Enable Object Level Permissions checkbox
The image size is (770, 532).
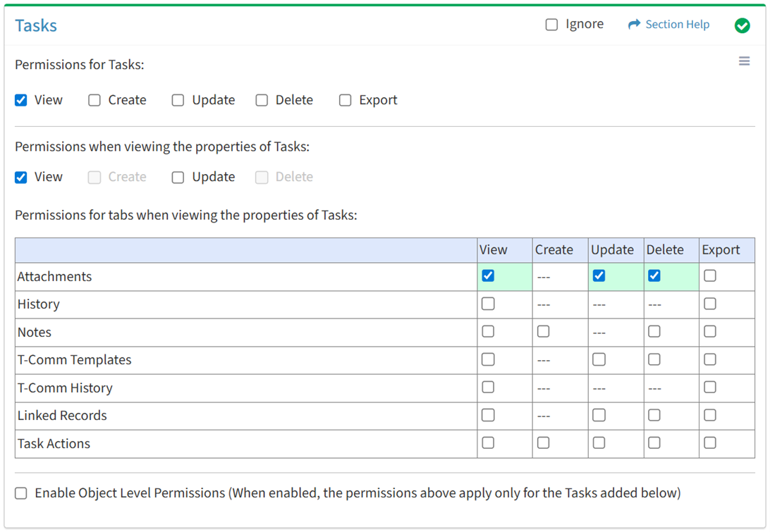pyautogui.click(x=21, y=493)
